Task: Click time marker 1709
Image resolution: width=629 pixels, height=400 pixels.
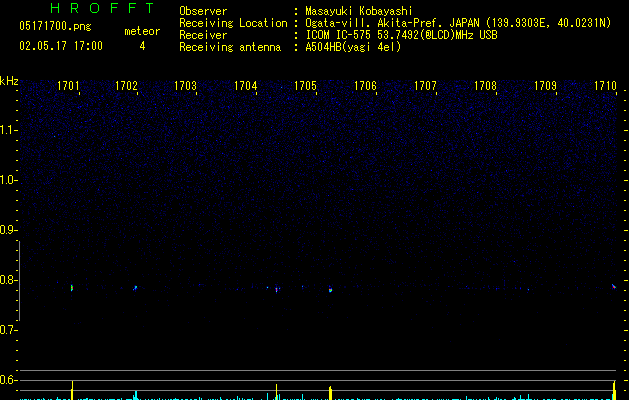Action: click(546, 86)
